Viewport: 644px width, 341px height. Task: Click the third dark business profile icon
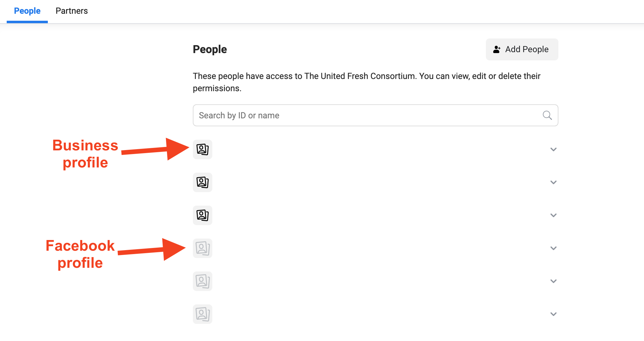pos(203,215)
